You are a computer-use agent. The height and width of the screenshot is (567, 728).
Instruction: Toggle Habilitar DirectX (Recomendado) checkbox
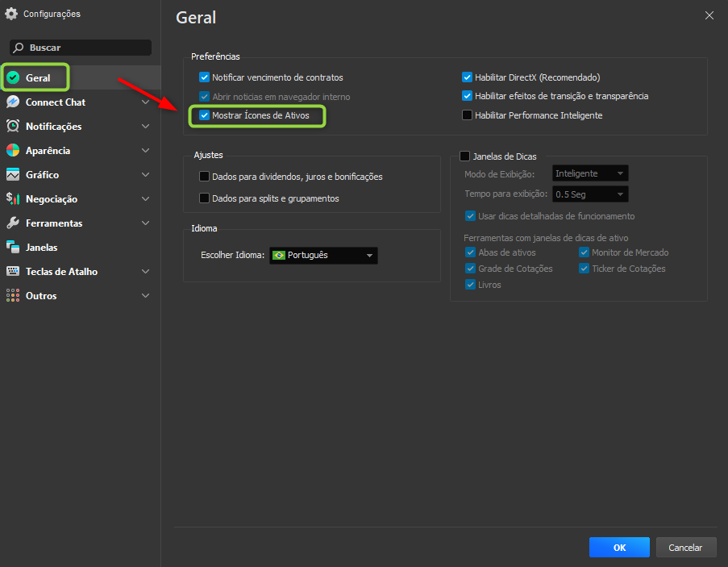(x=467, y=77)
